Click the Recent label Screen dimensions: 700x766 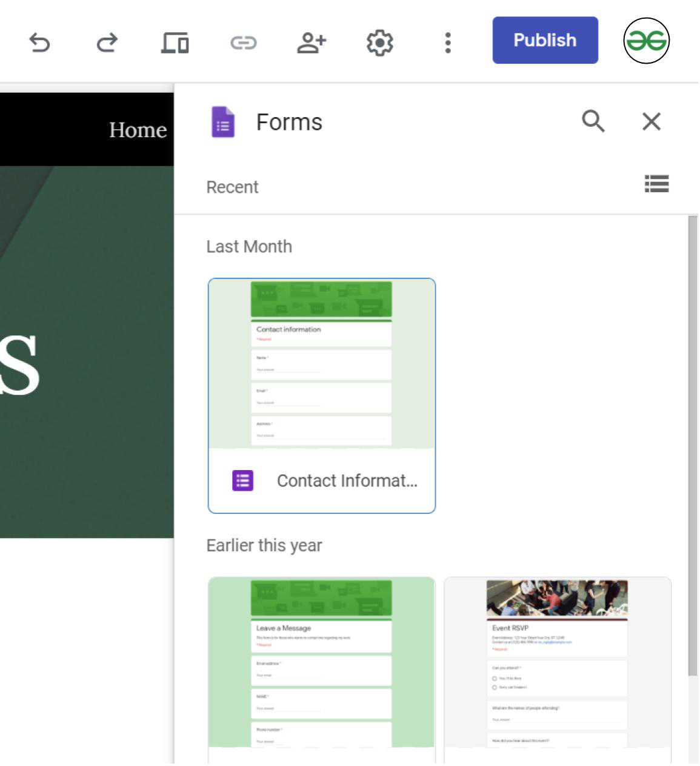pyautogui.click(x=232, y=187)
